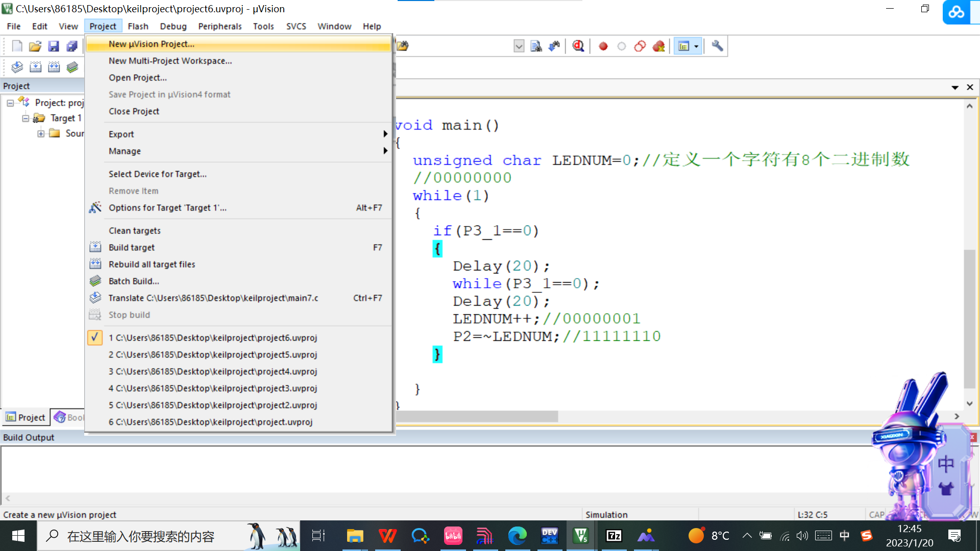Click the Rebuild toolbar icon in build bar
This screenshot has width=980, height=551.
[x=54, y=67]
